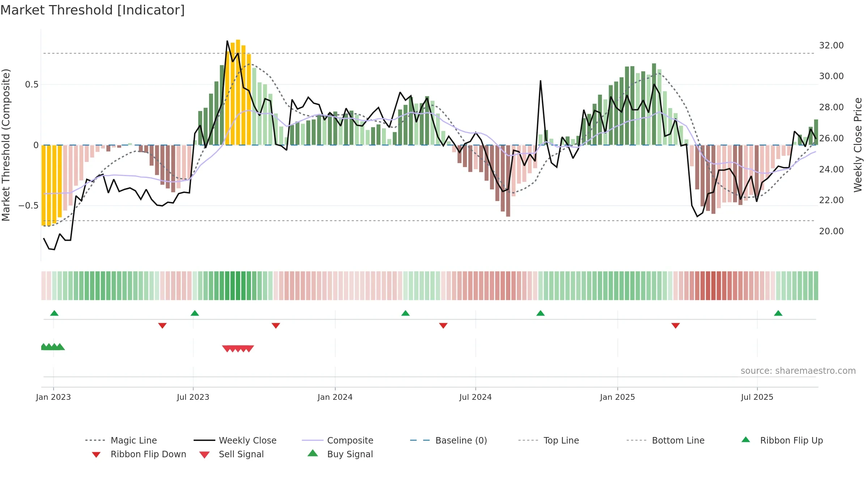Click the 28.00 price axis label

[x=831, y=107]
